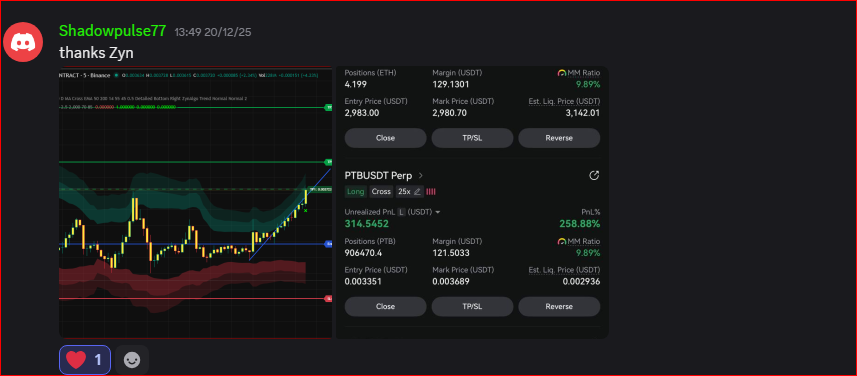Click the message timestamp 13:49 20/12/25
Viewport: 857px width, 376px height.
point(213,32)
